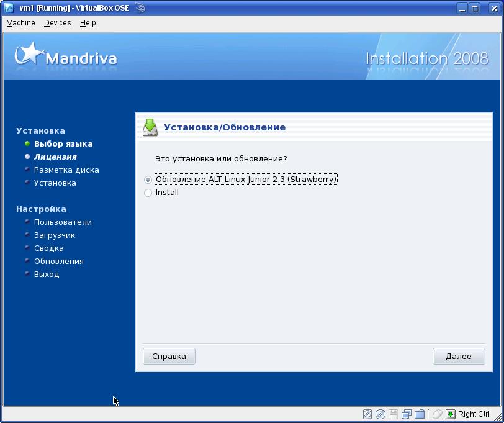
Task: Click the 'Это установка или обновление?' question
Action: coord(221,159)
